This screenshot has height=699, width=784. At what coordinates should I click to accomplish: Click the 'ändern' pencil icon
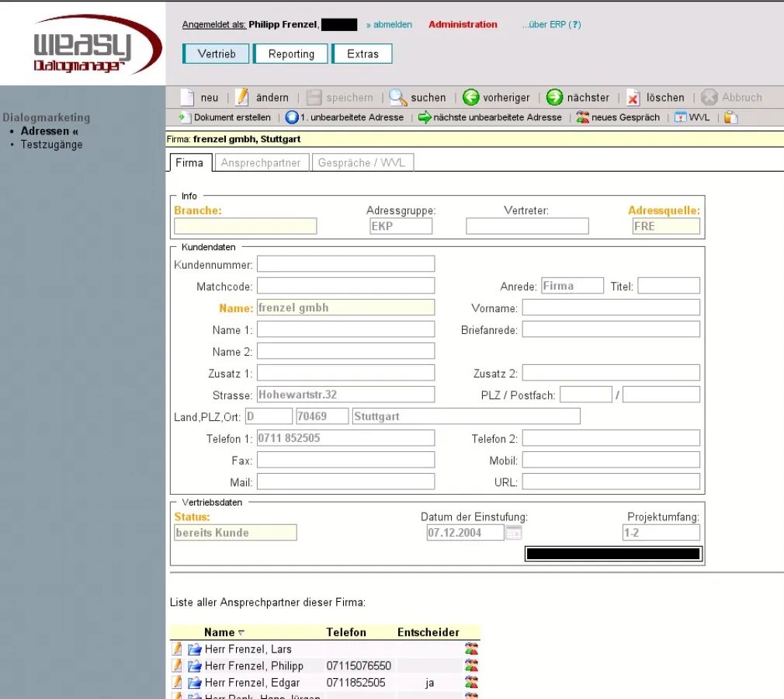[242, 97]
